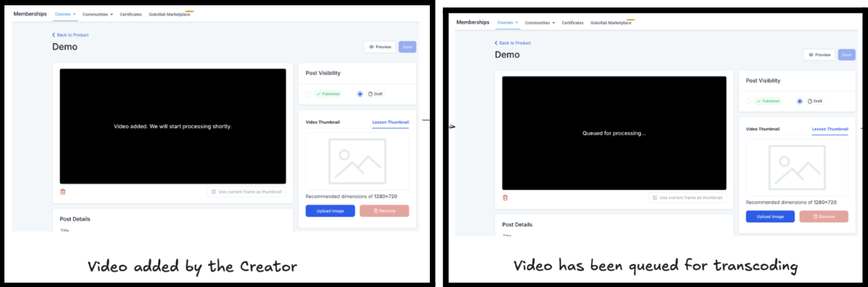Click Back to Product link in right screenshot

click(x=513, y=43)
